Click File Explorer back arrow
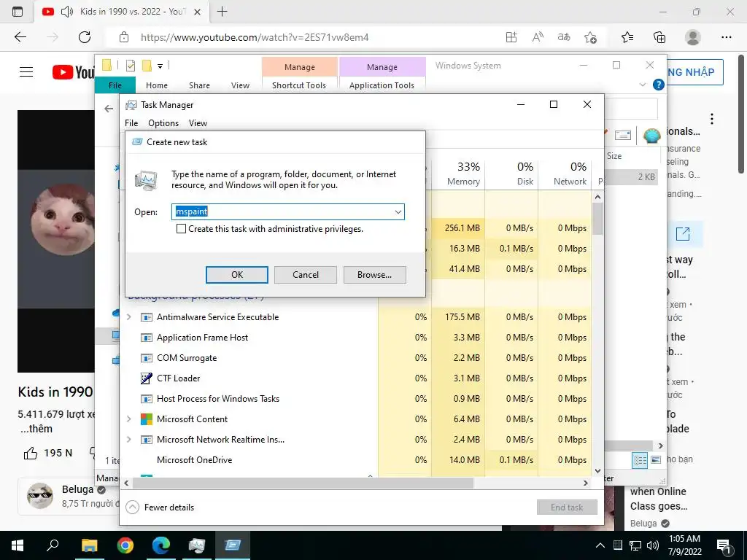The width and height of the screenshot is (747, 560). click(109, 109)
